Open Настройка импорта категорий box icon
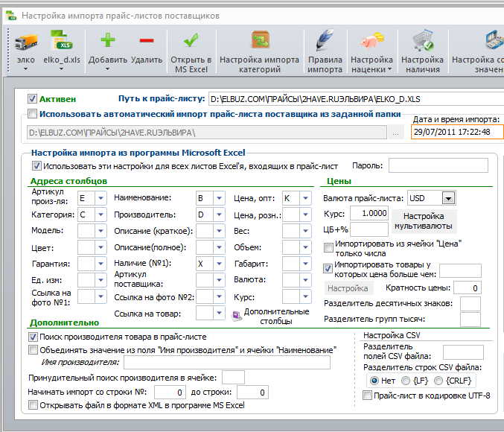504x432 pixels. click(260, 40)
